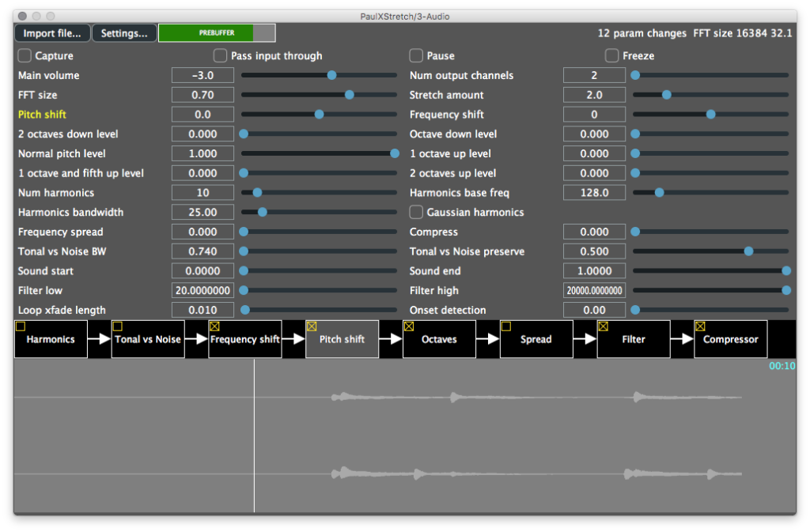Viewport: 810px width, 532px height.
Task: Click the Stretch amount slider handle
Action: [x=666, y=95]
